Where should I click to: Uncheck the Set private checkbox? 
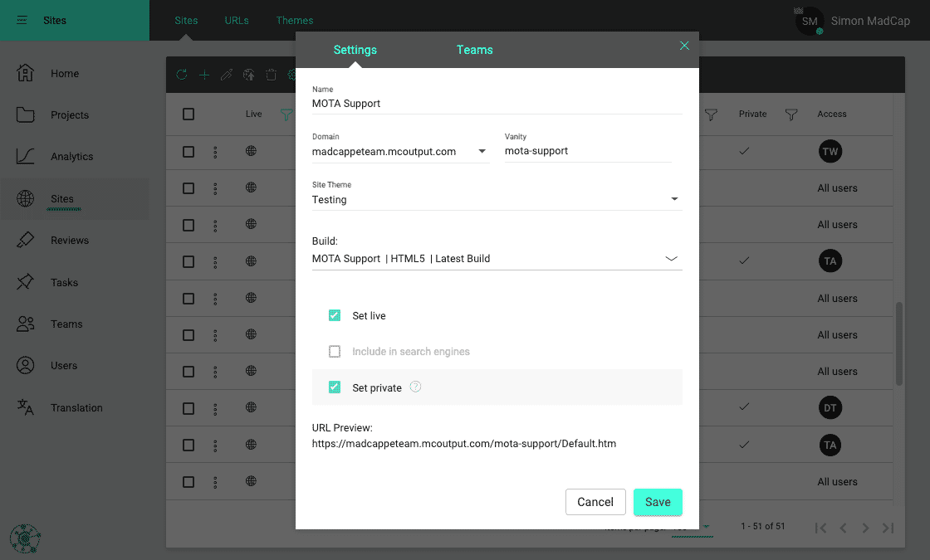tap(335, 387)
